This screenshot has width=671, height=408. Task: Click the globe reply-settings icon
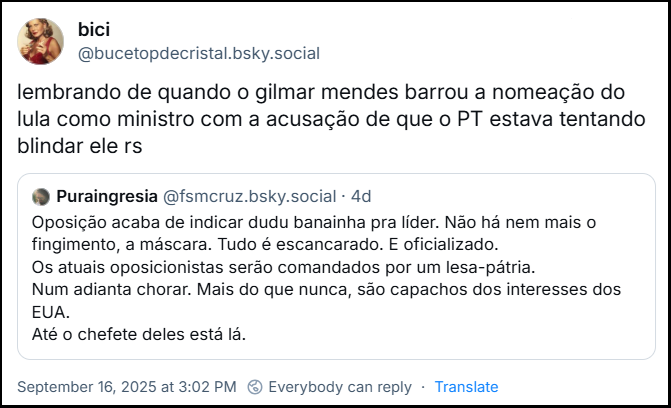(x=255, y=387)
